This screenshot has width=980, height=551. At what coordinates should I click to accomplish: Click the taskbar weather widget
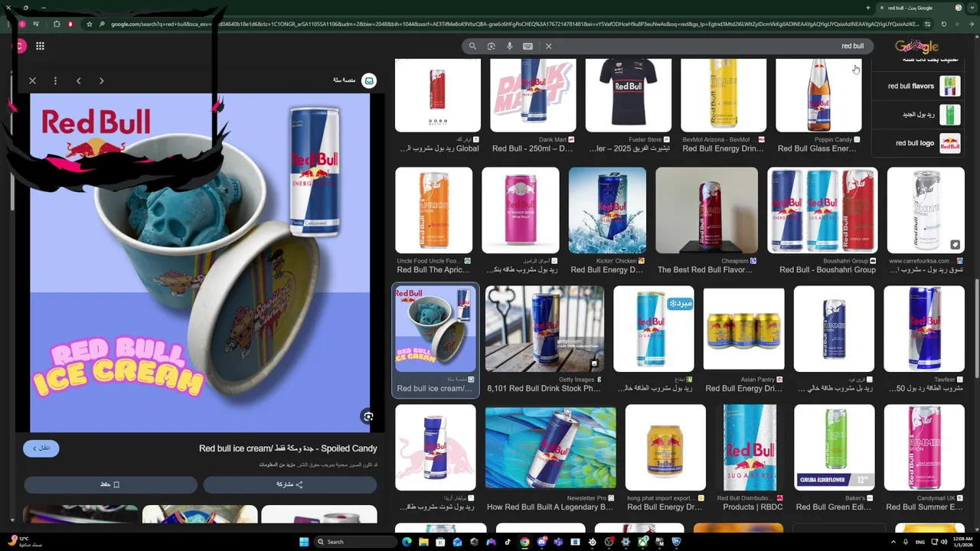click(x=24, y=542)
